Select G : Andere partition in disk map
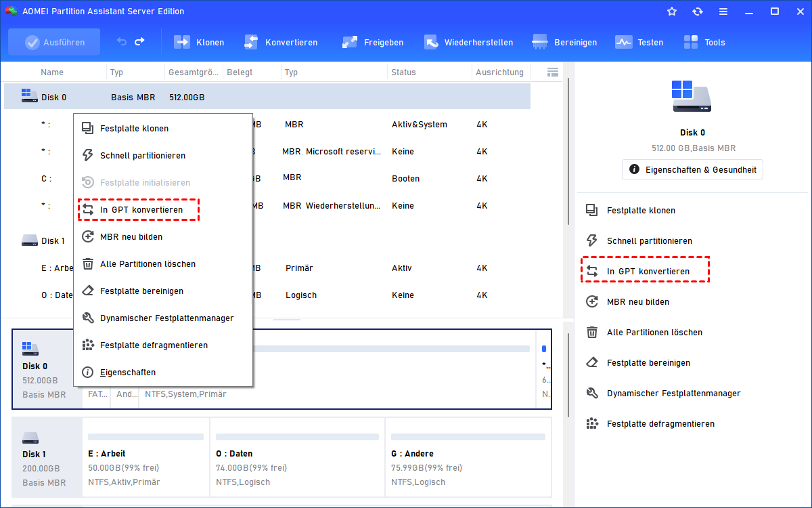The height and width of the screenshot is (508, 812). 468,458
